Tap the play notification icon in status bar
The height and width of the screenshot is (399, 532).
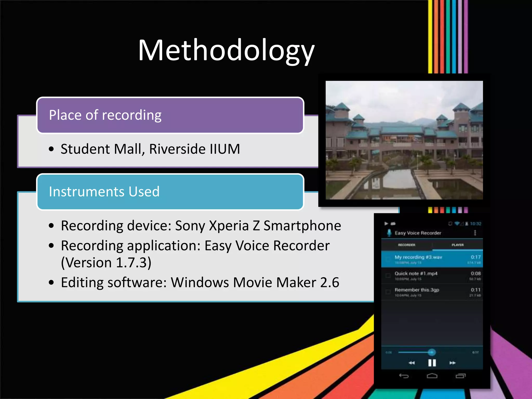(x=386, y=223)
